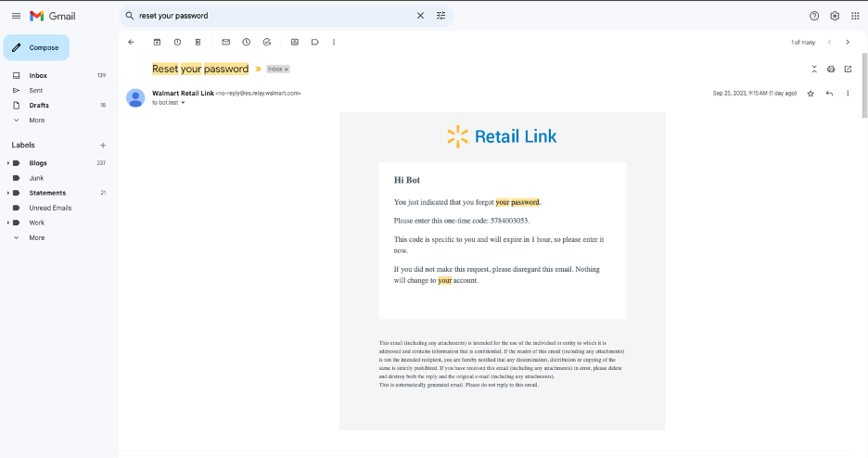Print the email using the printer icon
868x458 pixels.
pyautogui.click(x=831, y=69)
